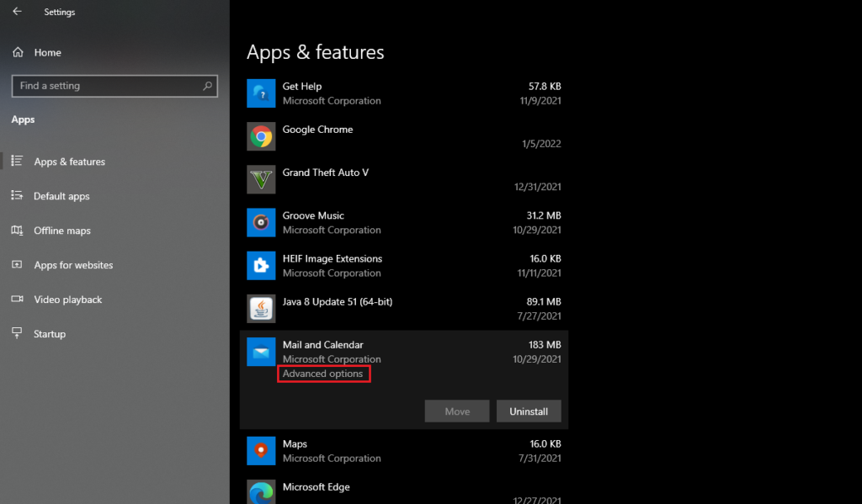Screen dimensions: 862x504
Task: Select the HEIF Image Extensions name
Action: point(332,258)
